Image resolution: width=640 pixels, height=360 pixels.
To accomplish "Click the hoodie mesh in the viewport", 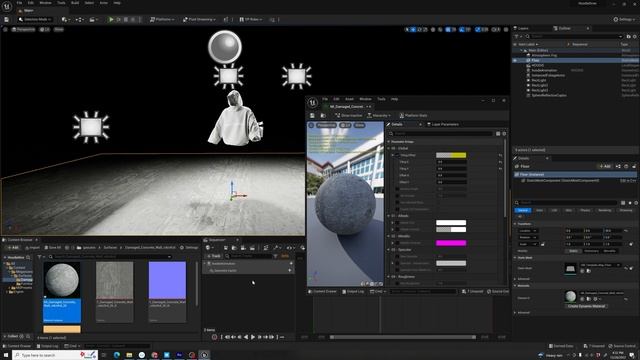I will (x=235, y=119).
